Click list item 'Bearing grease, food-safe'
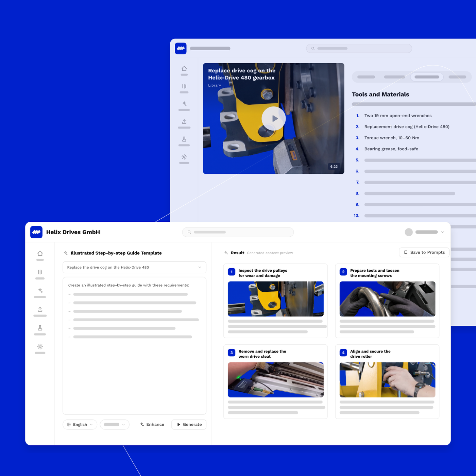This screenshot has height=476, width=476. coord(391,149)
